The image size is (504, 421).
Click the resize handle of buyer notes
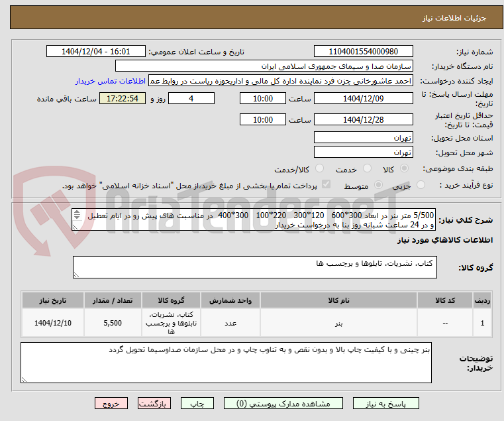24,380
